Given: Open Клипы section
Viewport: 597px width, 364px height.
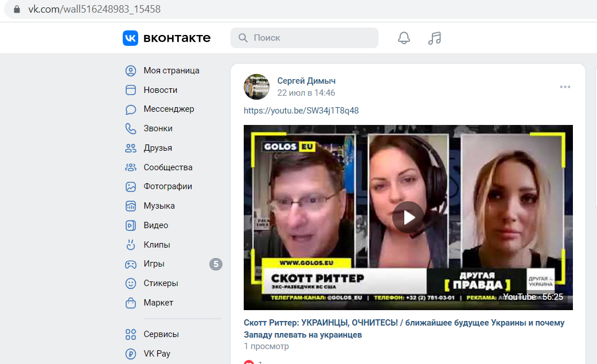Looking at the screenshot, I should (157, 245).
